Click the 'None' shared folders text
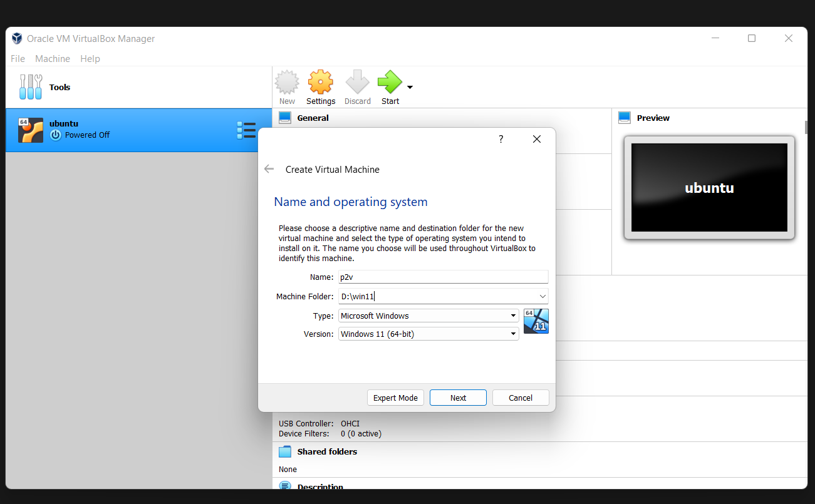Image resolution: width=815 pixels, height=504 pixels. (x=288, y=469)
